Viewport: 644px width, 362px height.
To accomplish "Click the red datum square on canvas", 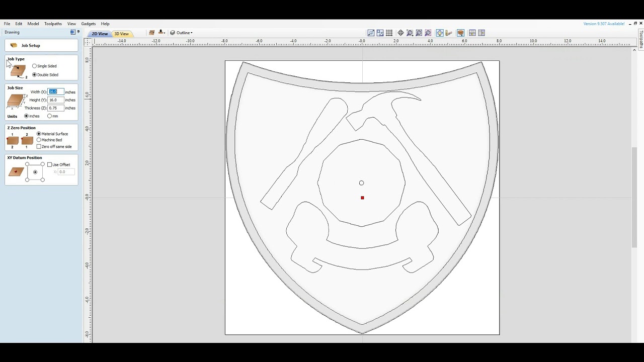I will point(362,198).
